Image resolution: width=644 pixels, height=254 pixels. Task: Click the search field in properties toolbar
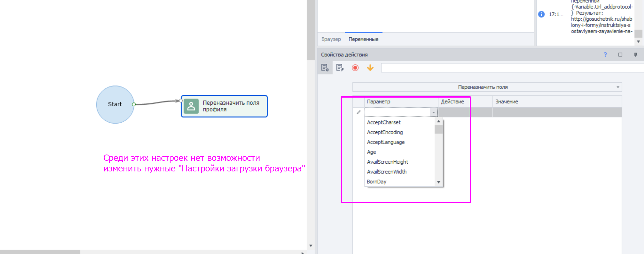pyautogui.click(x=512, y=68)
